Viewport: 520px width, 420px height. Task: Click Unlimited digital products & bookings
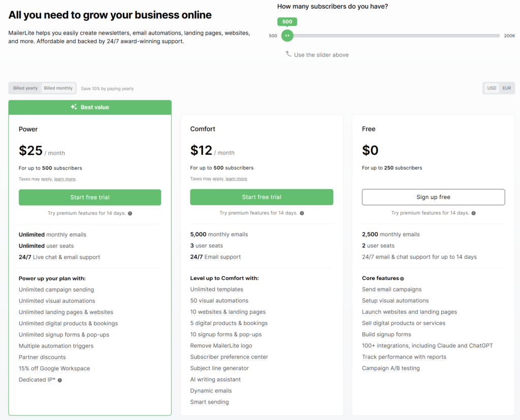pos(69,324)
